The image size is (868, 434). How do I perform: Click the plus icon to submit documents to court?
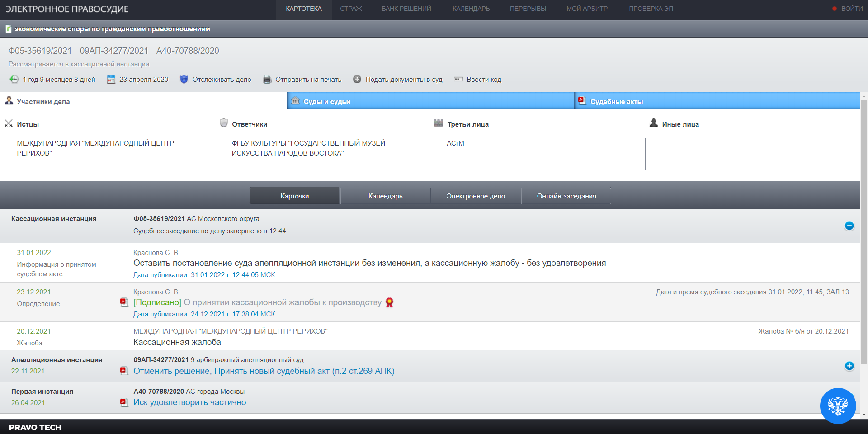point(357,80)
